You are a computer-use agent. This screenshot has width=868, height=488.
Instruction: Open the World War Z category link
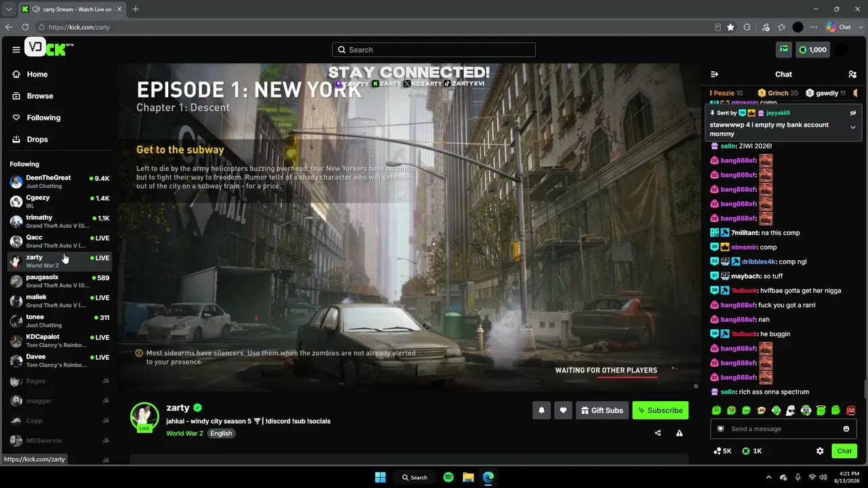point(184,433)
